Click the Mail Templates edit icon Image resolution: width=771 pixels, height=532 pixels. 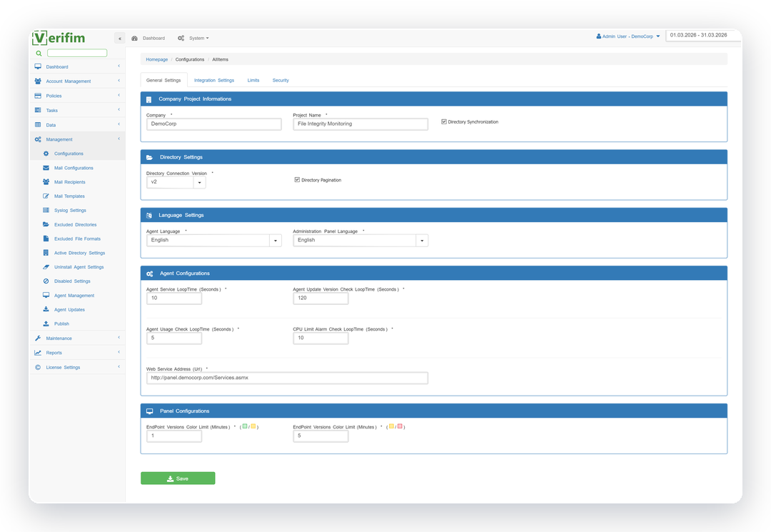click(x=46, y=196)
